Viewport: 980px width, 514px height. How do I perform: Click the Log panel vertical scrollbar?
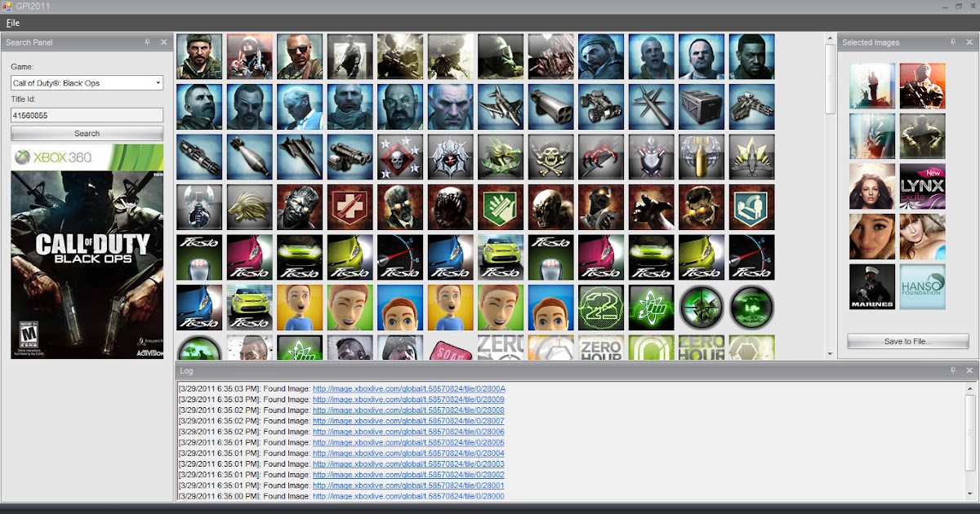969,441
